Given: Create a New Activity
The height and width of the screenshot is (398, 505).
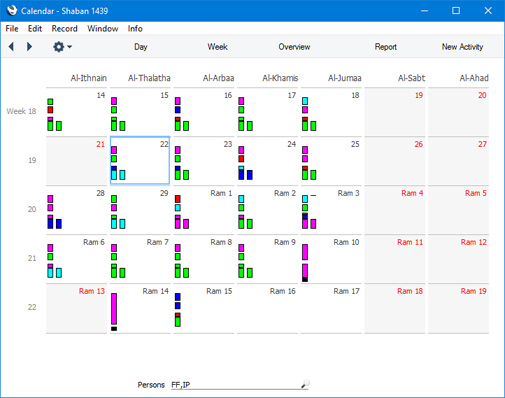Looking at the screenshot, I should click(x=462, y=47).
